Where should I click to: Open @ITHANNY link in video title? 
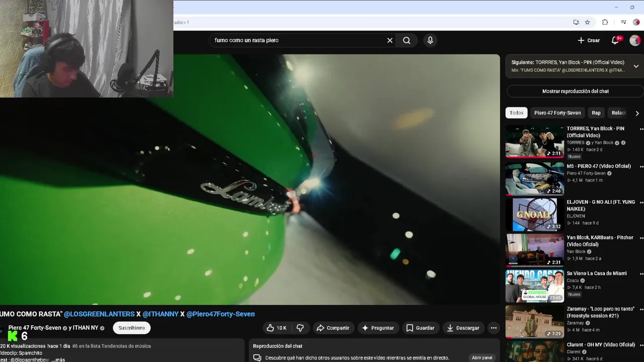coord(160,314)
